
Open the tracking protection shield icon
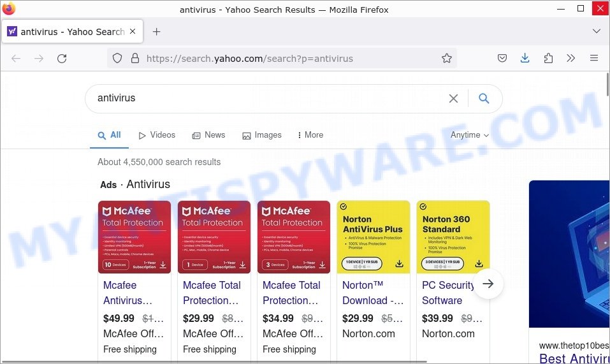[x=117, y=59]
